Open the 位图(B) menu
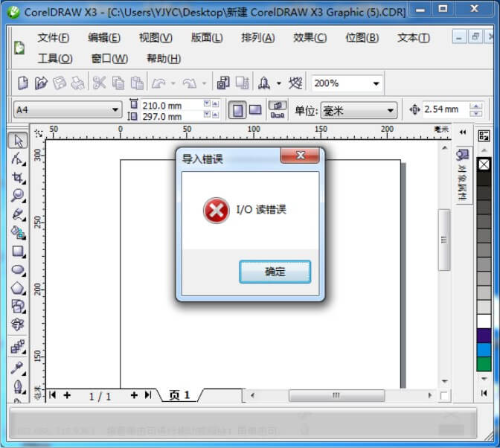Viewport: 500px width, 448px height. click(x=362, y=38)
